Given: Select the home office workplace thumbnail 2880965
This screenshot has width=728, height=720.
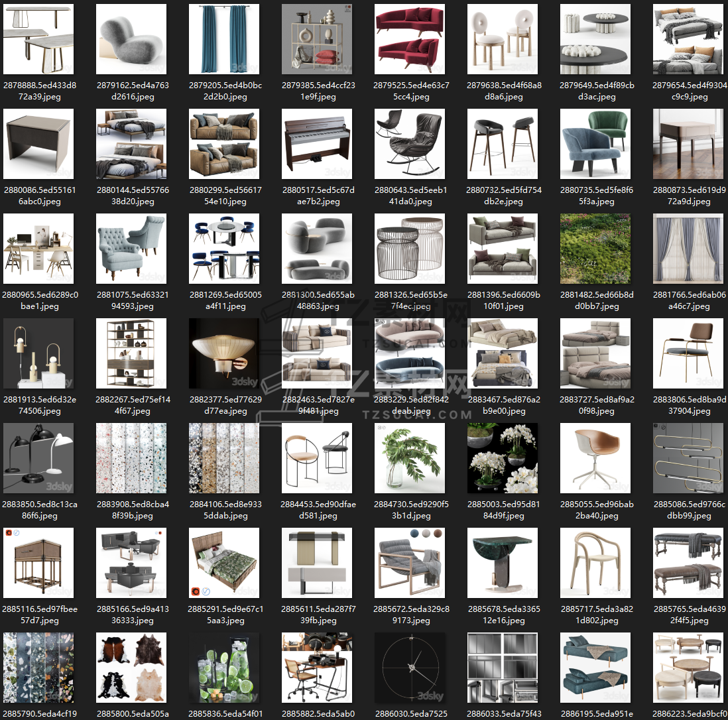Looking at the screenshot, I should coord(38,249).
